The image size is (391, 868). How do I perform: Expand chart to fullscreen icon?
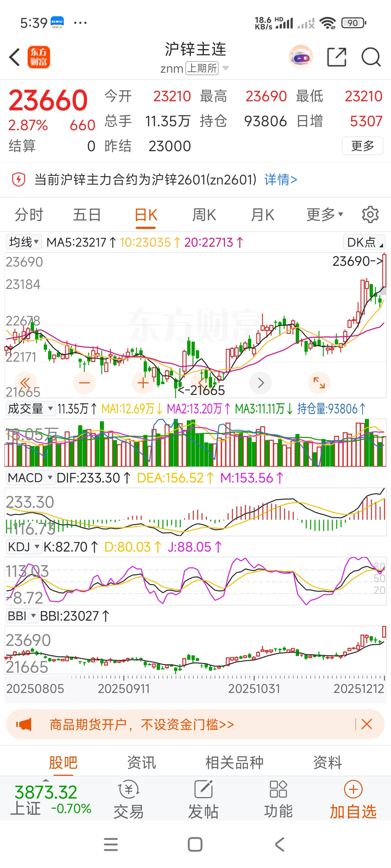319,383
